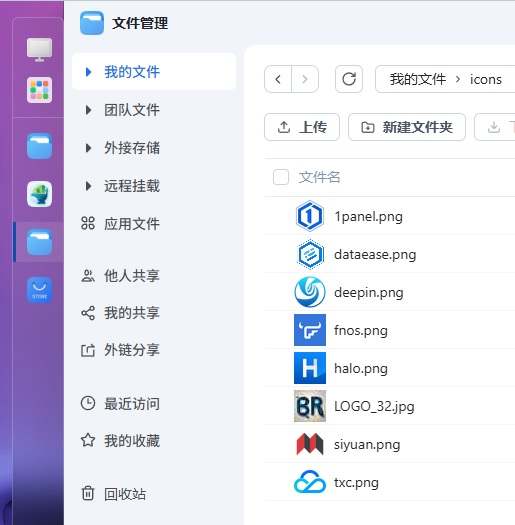515x525 pixels.
Task: Click the download toolbar button
Action: [495, 127]
